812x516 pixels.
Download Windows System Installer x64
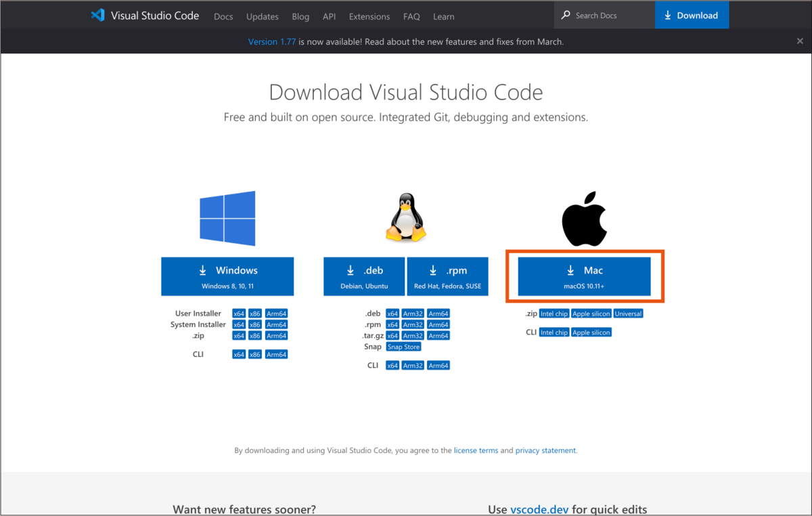pos(239,325)
